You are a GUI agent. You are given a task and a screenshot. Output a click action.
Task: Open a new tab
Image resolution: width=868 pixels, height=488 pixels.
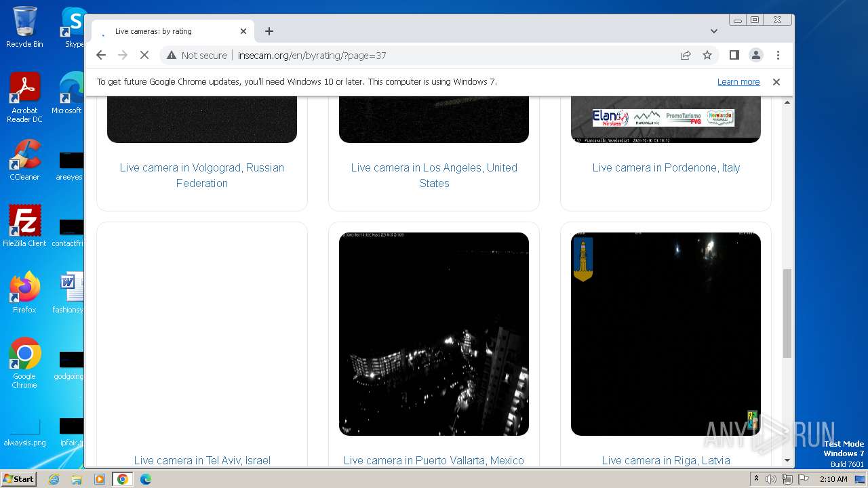[x=269, y=31]
